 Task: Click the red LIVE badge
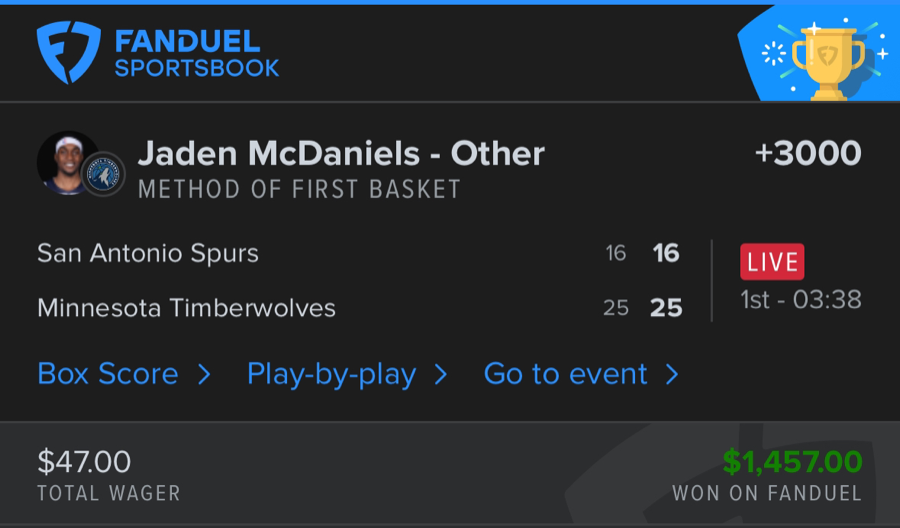(x=772, y=262)
